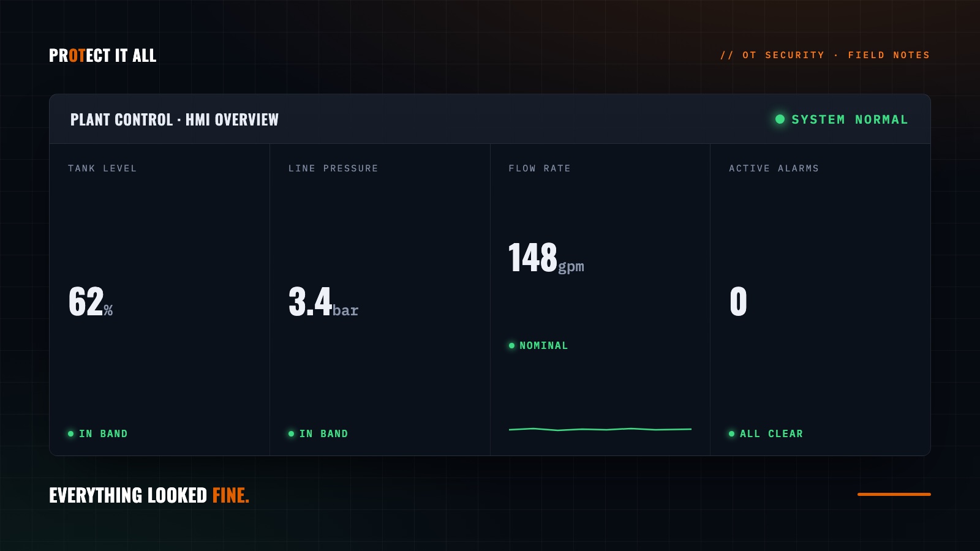Click the green Nominal flow indicator dot
The height and width of the screenshot is (551, 980).
(x=511, y=346)
